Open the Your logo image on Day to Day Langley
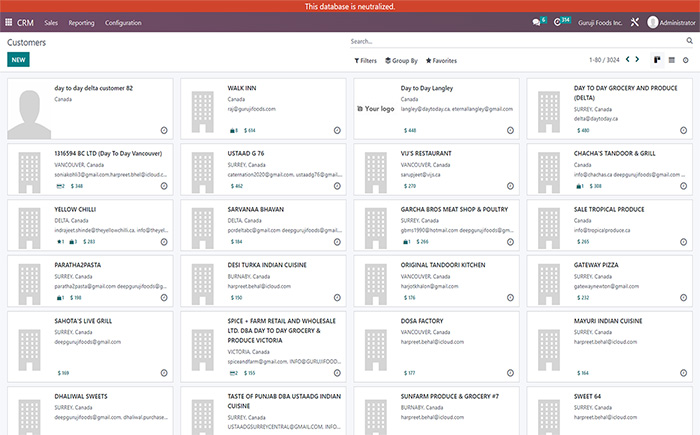Image resolution: width=700 pixels, height=435 pixels. coord(376,109)
